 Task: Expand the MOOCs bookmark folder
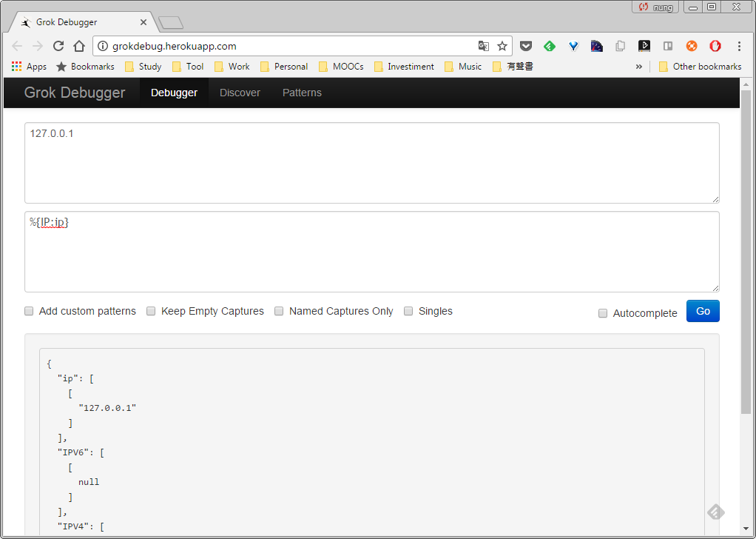(x=341, y=67)
